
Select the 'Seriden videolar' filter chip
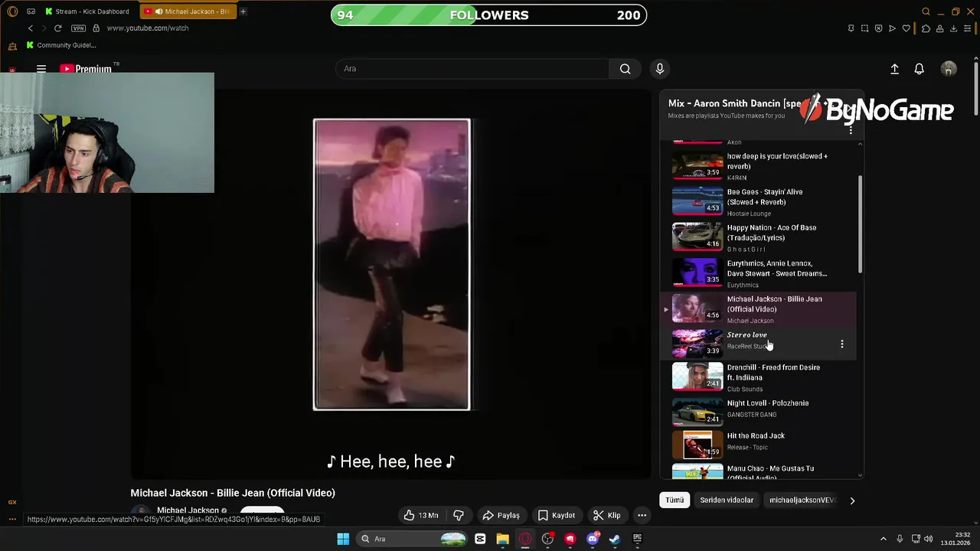[x=727, y=500]
